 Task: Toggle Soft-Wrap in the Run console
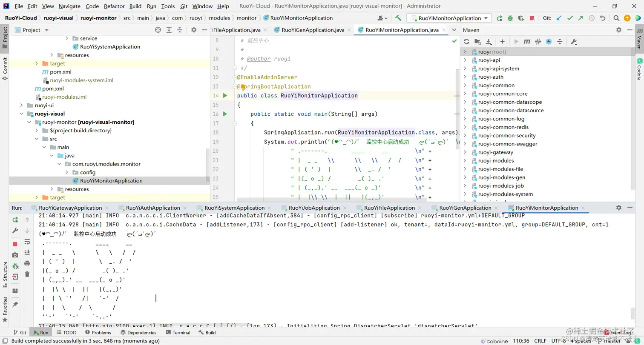(27, 242)
